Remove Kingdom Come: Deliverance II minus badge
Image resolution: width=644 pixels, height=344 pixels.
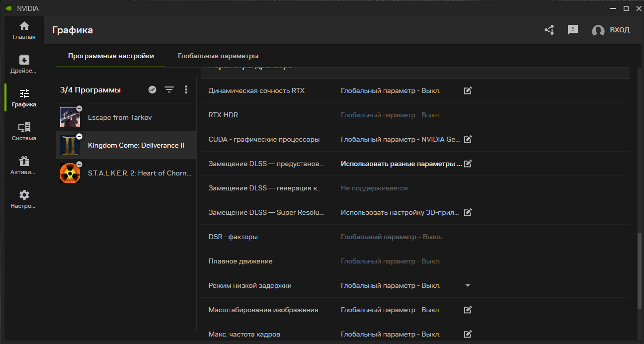pos(80,136)
